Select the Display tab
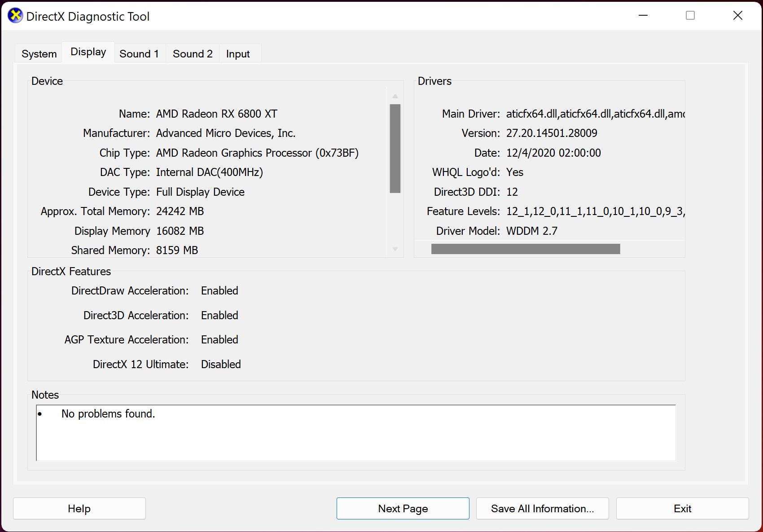The image size is (763, 532). (88, 52)
